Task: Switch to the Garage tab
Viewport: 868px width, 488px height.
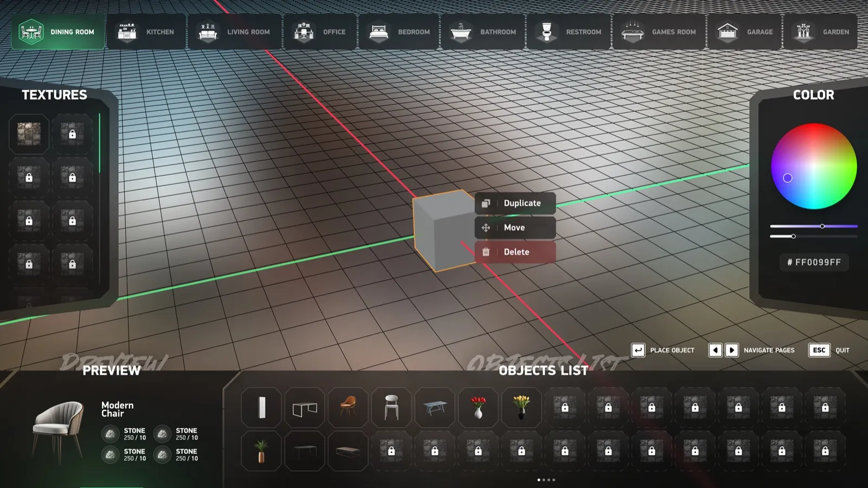Action: [745, 32]
